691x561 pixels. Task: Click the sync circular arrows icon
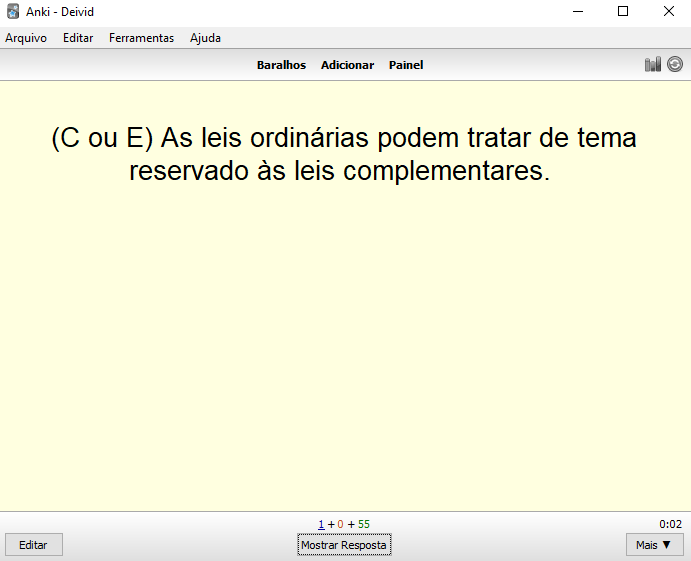pyautogui.click(x=675, y=64)
